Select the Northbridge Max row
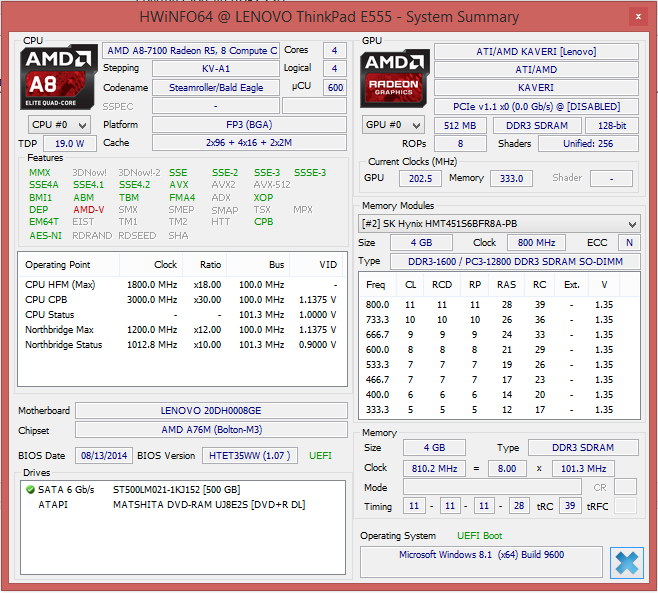Viewport: 658px width, 593px height. point(181,329)
